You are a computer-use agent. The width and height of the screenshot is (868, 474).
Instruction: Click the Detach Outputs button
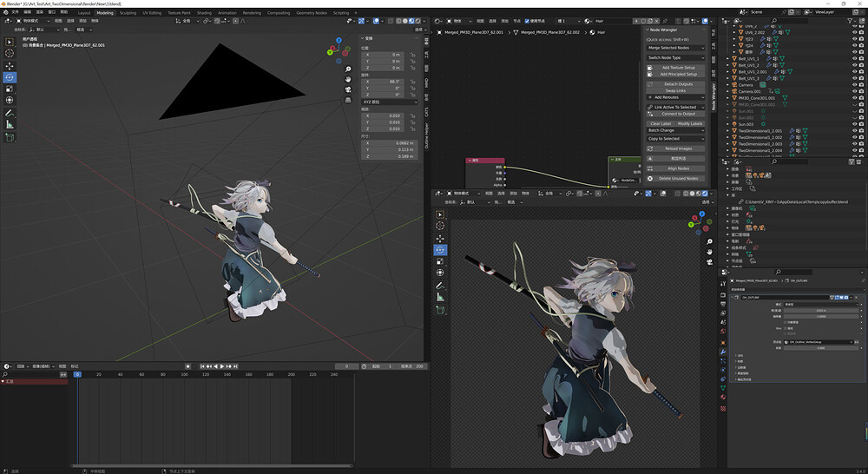point(675,84)
